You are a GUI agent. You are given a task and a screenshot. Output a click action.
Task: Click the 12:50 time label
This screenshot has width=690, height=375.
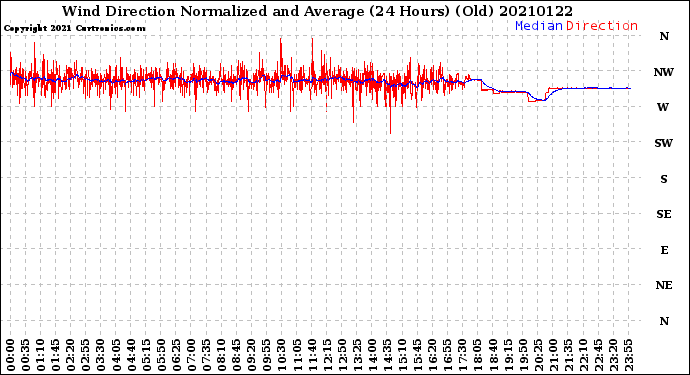click(x=342, y=355)
